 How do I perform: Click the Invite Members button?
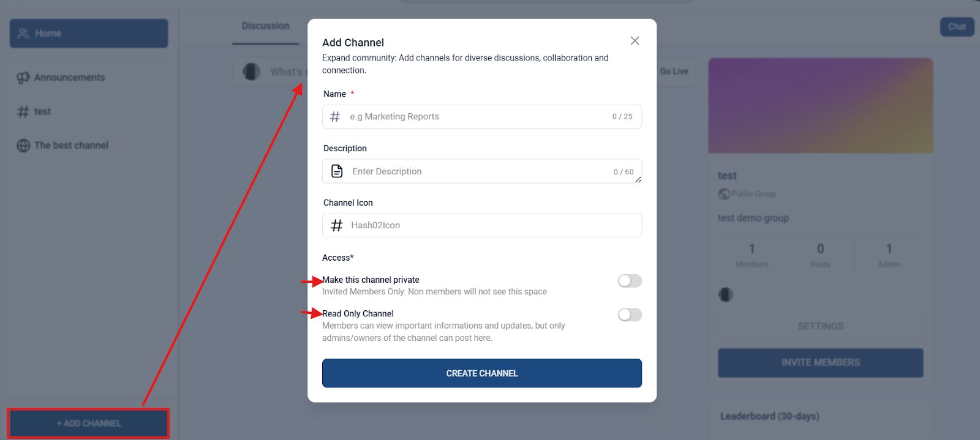coord(820,363)
